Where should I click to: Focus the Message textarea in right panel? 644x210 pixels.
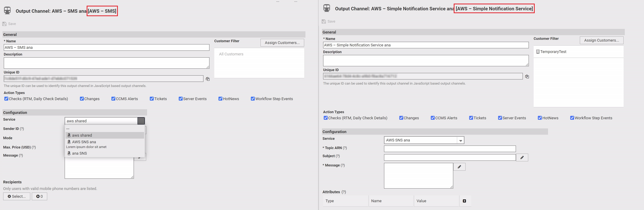tap(418, 176)
